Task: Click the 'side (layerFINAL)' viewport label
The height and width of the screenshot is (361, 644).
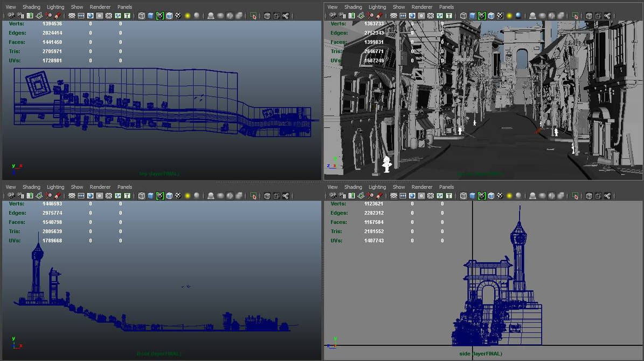Action: [481, 353]
